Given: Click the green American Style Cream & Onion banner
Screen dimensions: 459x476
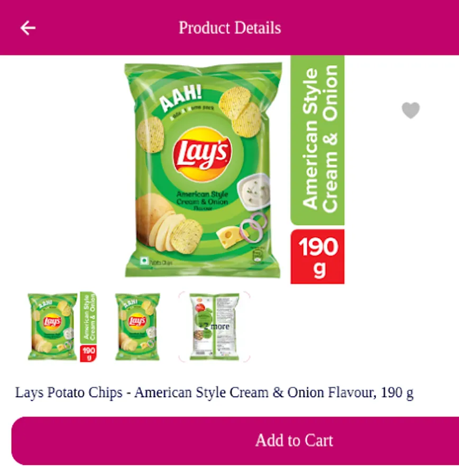Looking at the screenshot, I should click(x=317, y=140).
